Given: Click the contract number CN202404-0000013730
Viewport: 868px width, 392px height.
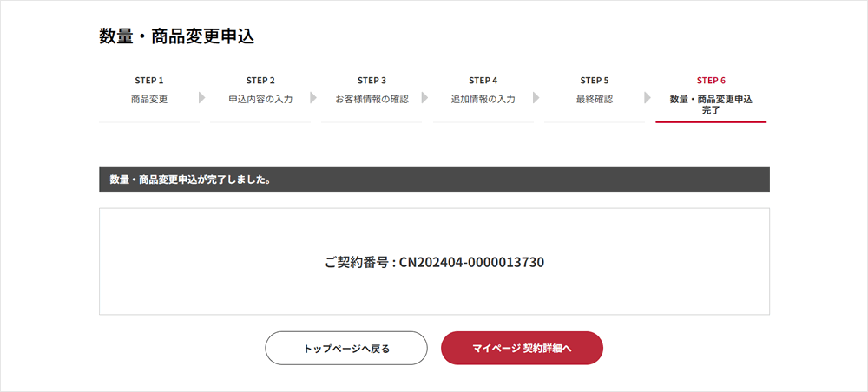Looking at the screenshot, I should point(471,262).
